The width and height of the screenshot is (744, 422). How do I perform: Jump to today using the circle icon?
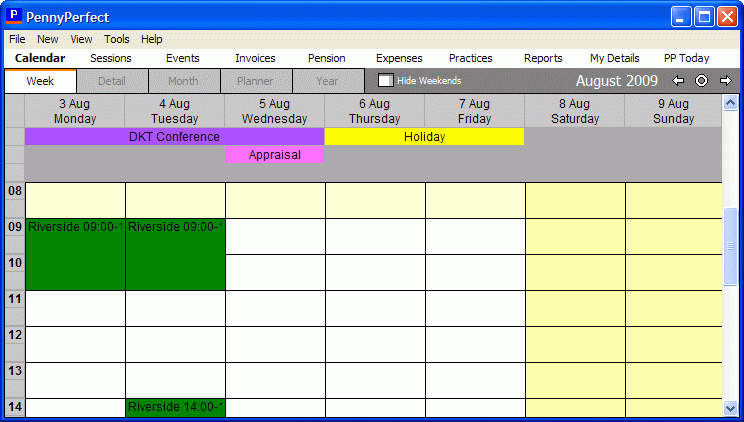pos(701,81)
